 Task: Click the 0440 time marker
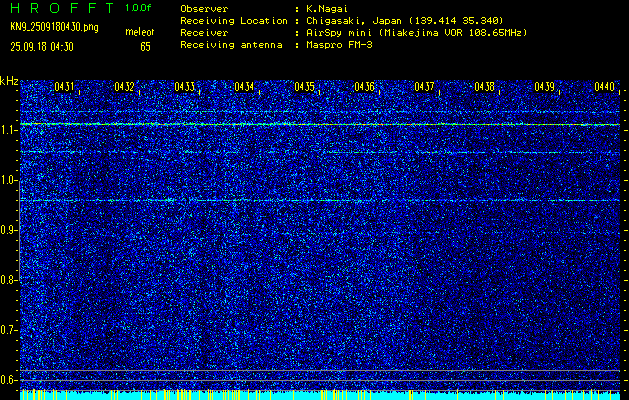coord(604,87)
